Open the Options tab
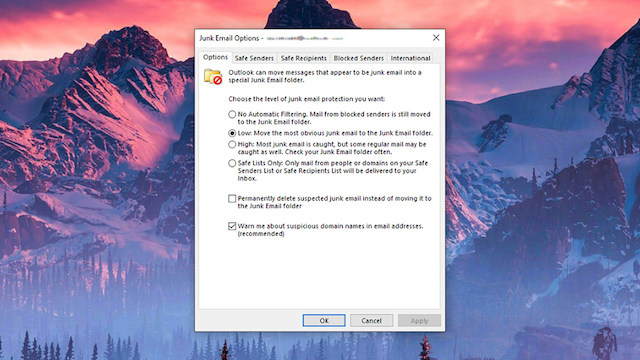The image size is (640, 360). tap(216, 57)
